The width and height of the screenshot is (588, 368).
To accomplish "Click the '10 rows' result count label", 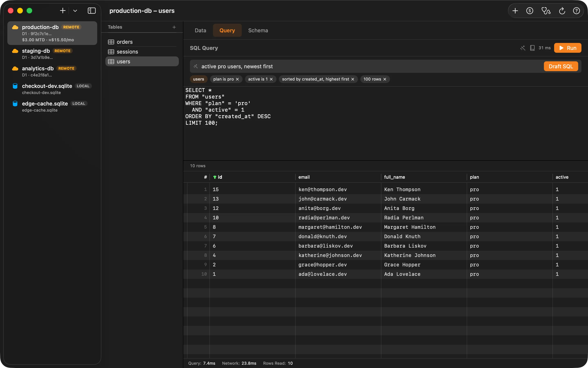I will [198, 166].
